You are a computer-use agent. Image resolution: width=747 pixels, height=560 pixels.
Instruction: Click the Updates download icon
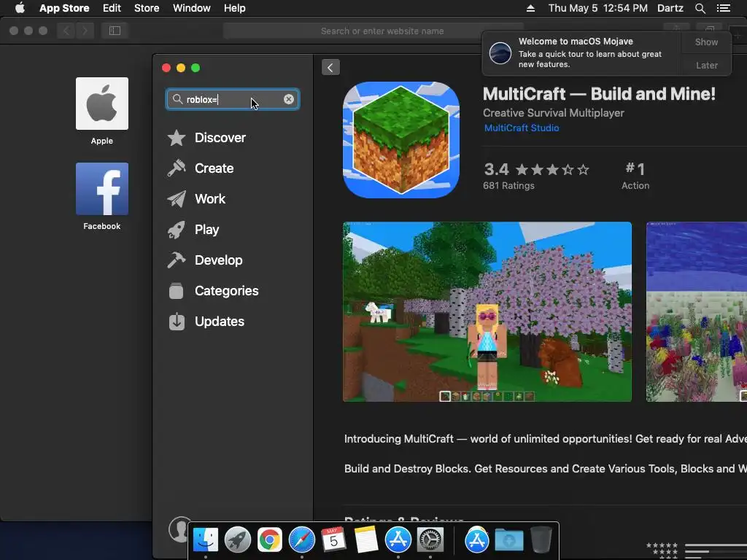(x=177, y=322)
